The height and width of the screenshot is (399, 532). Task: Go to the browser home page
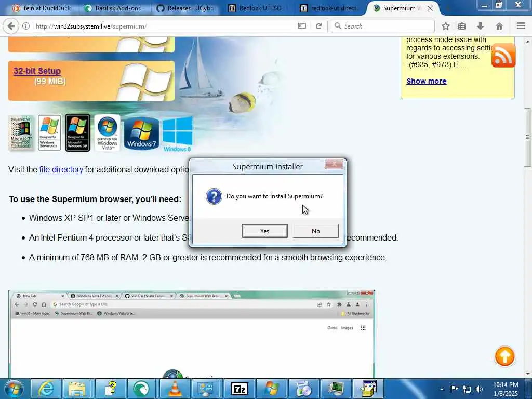(x=499, y=26)
